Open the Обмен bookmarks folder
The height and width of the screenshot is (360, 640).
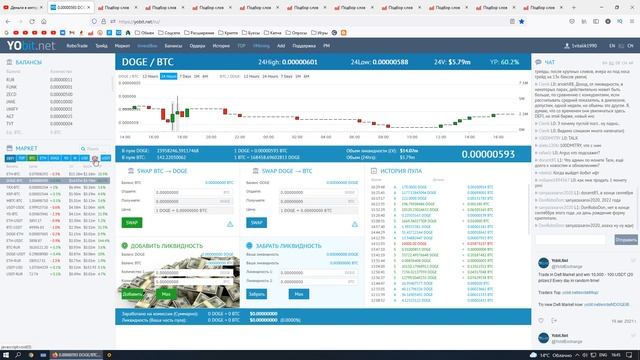click(144, 33)
